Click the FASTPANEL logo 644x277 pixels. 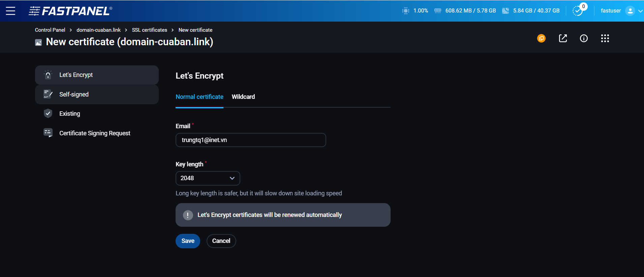point(70,11)
